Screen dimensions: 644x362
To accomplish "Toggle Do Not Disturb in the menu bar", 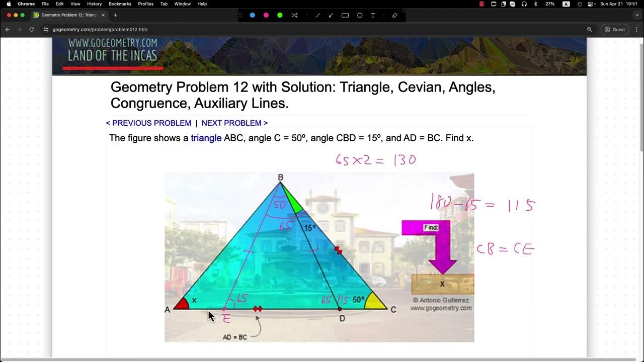I will tap(512, 4).
